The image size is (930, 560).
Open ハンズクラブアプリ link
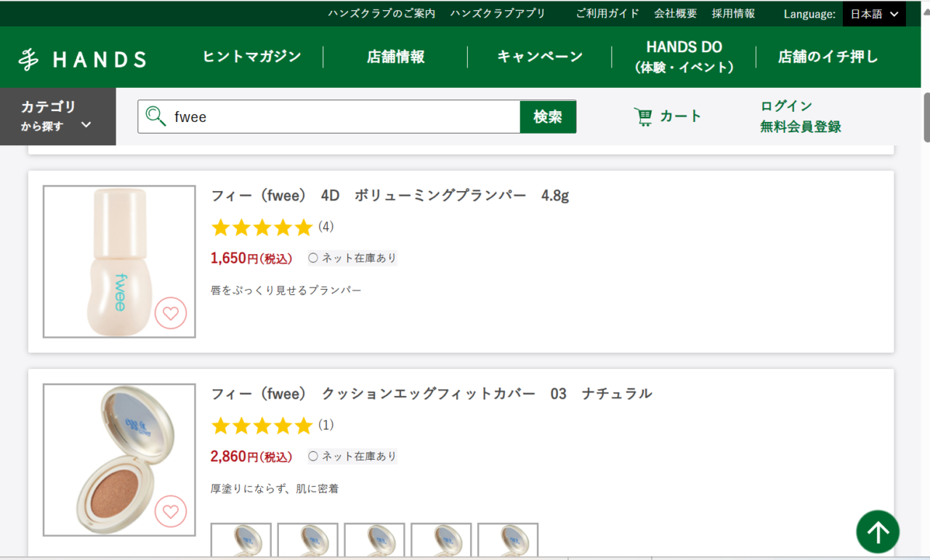(498, 14)
